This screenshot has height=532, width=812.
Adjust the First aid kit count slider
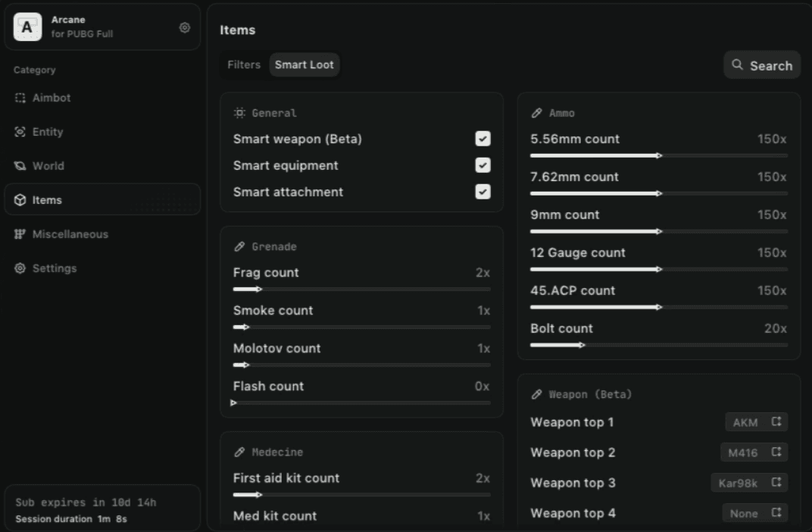361,495
